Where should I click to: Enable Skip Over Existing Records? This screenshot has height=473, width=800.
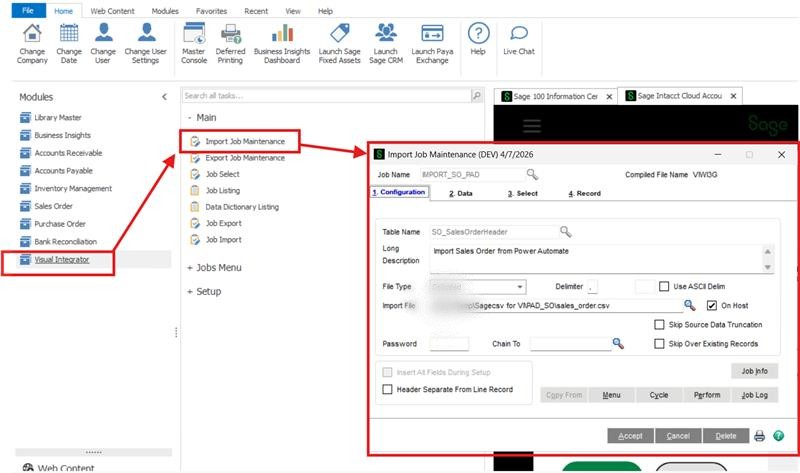click(x=659, y=343)
